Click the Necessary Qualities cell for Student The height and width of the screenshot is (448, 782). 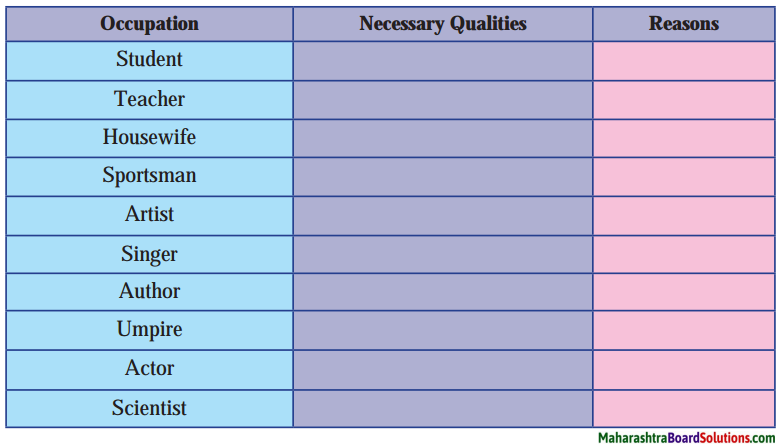(x=443, y=61)
